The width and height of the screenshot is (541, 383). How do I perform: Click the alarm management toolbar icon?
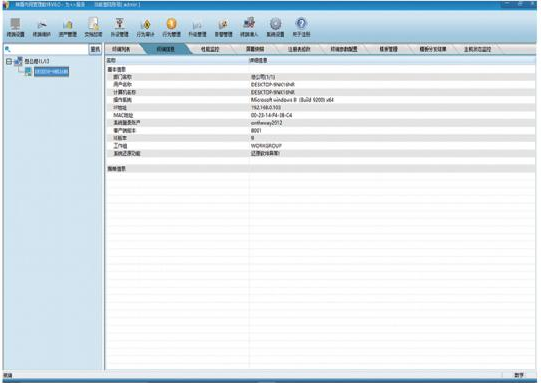(x=223, y=27)
